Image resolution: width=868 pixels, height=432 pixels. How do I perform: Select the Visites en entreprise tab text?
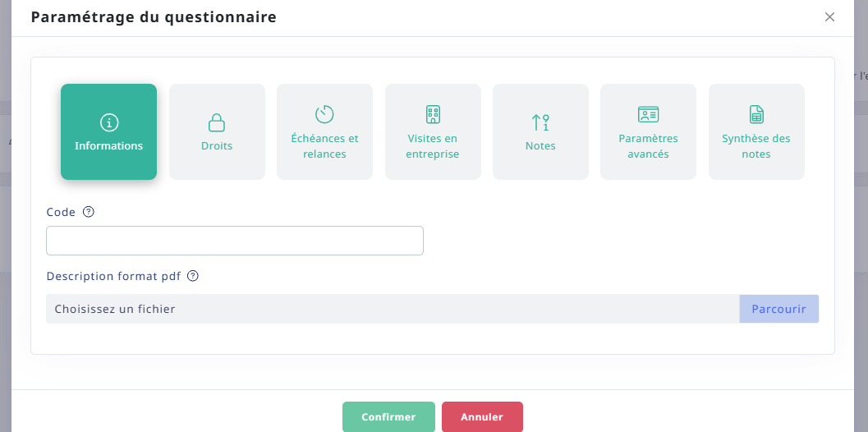[433, 146]
